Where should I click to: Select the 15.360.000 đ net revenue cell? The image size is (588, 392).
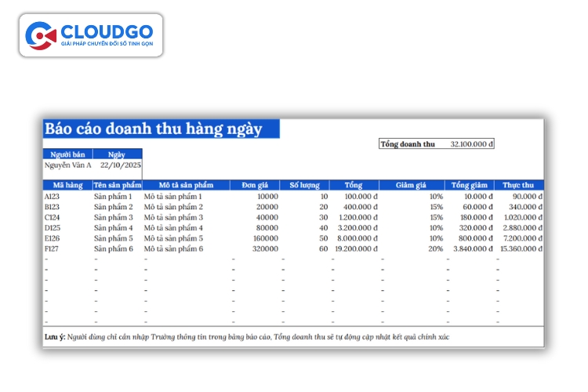point(521,249)
